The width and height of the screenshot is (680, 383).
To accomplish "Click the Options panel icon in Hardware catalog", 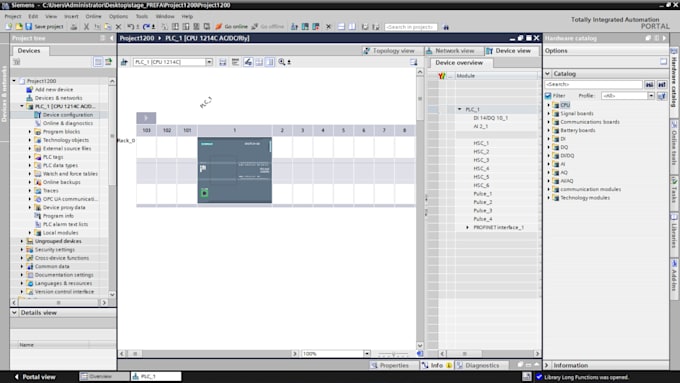I will (x=664, y=62).
